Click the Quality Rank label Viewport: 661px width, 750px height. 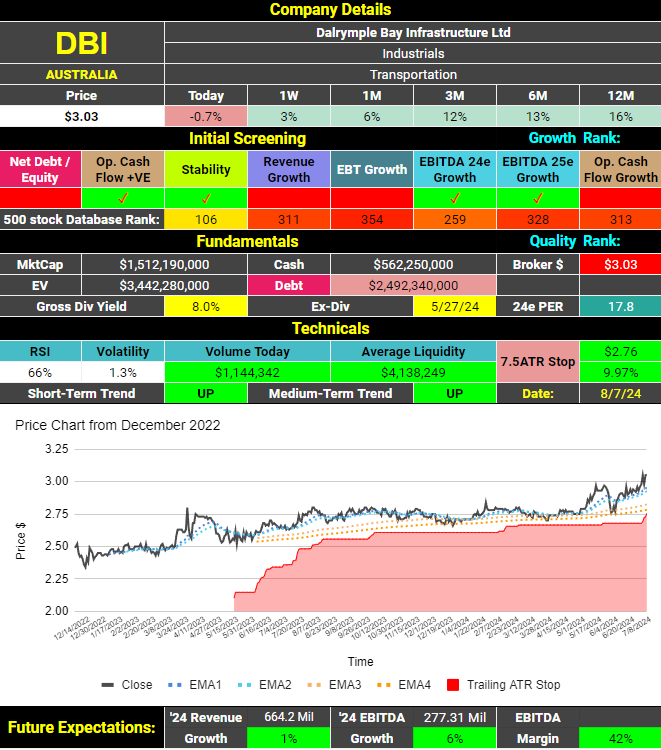574,241
